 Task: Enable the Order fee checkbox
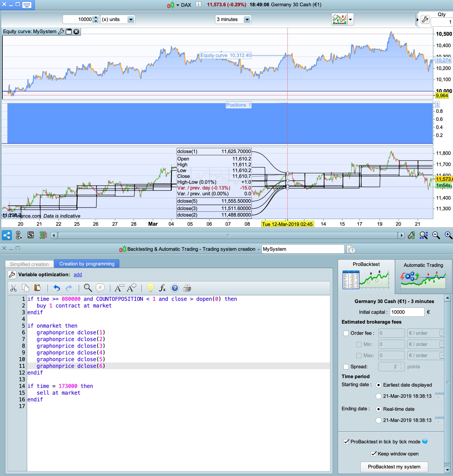pyautogui.click(x=346, y=333)
